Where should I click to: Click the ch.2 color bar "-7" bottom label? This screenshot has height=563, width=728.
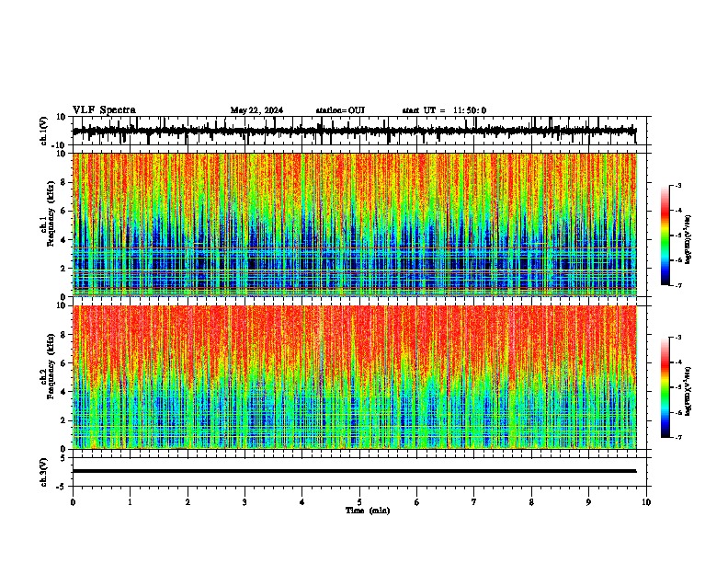(678, 437)
